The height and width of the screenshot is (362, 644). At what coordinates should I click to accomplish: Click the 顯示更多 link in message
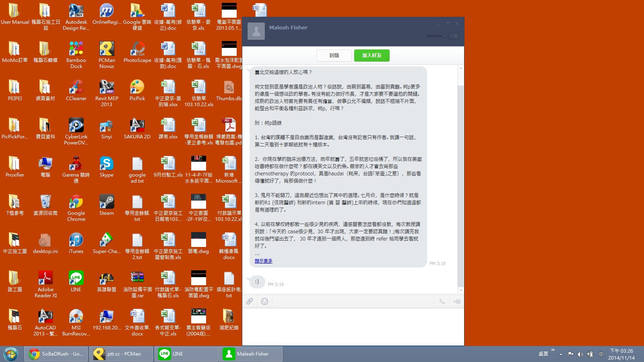[x=264, y=261]
